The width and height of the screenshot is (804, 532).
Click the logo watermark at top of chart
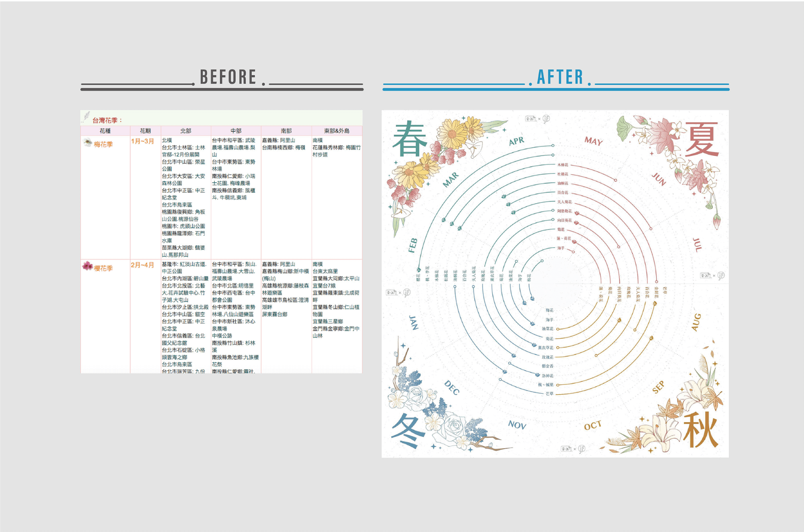(537, 119)
